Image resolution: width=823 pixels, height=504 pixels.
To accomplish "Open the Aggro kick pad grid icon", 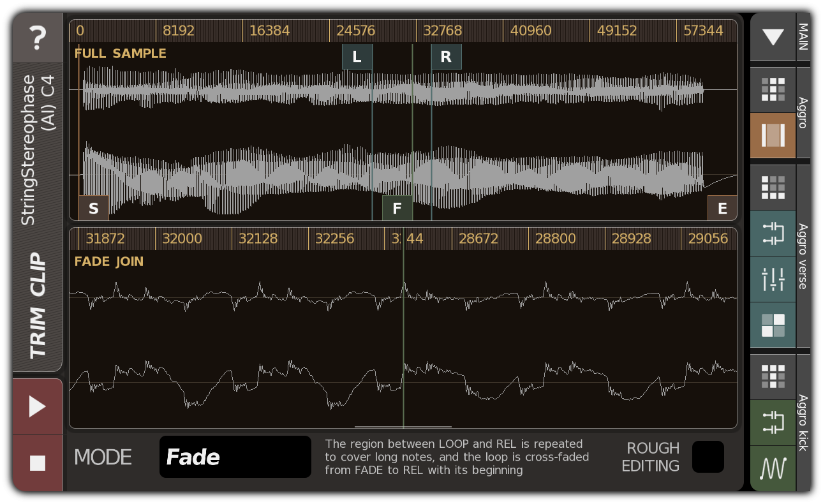I will [x=773, y=377].
